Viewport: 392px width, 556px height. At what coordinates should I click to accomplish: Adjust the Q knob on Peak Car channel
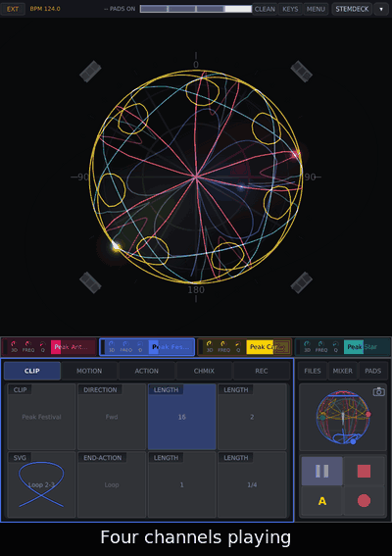click(x=238, y=346)
